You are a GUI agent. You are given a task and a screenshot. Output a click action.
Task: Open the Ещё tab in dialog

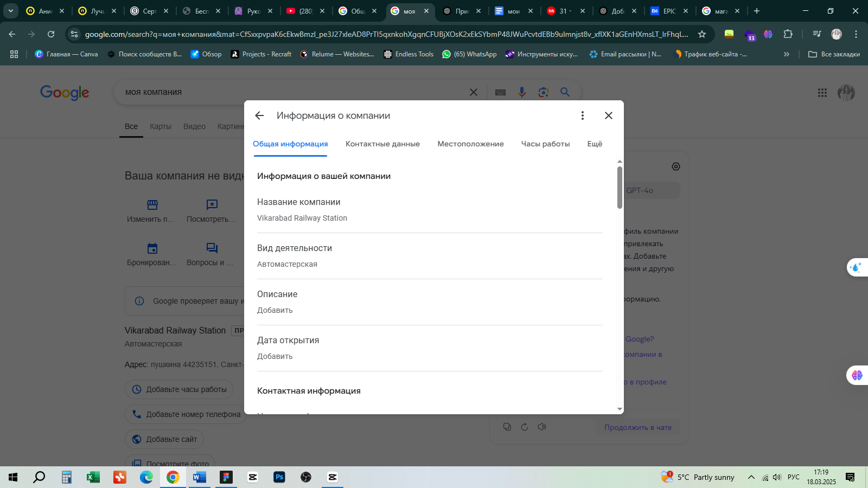[595, 144]
